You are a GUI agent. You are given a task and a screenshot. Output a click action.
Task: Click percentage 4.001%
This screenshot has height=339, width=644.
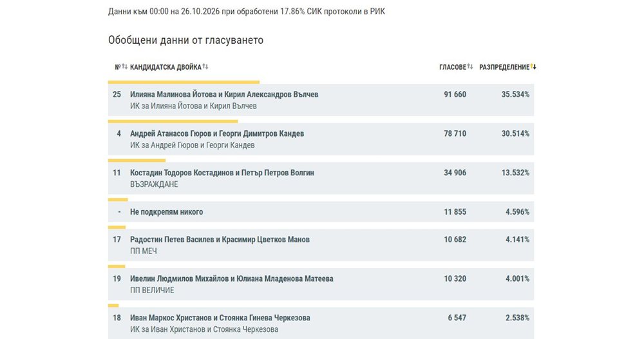pyautogui.click(x=518, y=278)
